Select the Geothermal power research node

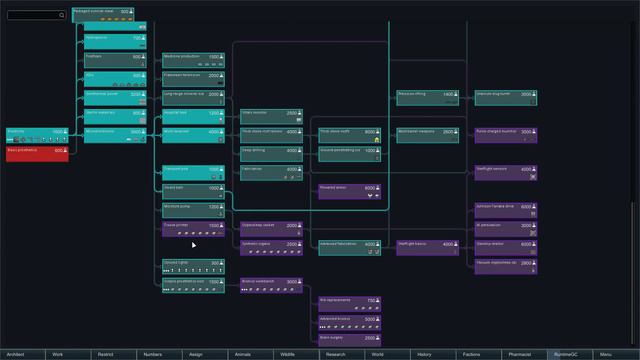pos(115,98)
